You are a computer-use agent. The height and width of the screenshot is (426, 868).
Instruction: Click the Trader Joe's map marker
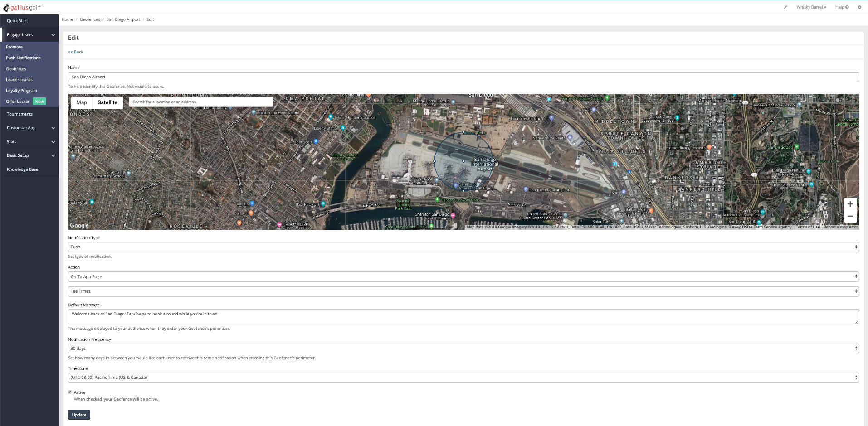316,141
